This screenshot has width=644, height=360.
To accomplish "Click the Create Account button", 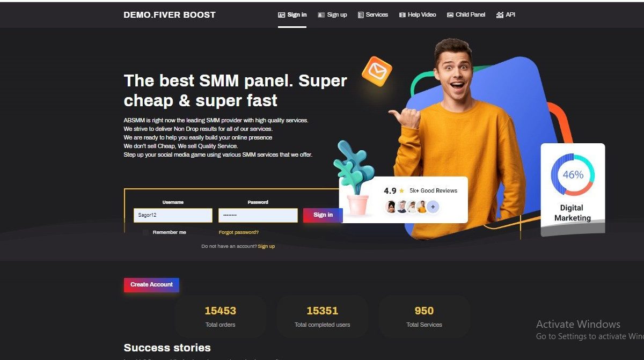I will click(x=151, y=285).
